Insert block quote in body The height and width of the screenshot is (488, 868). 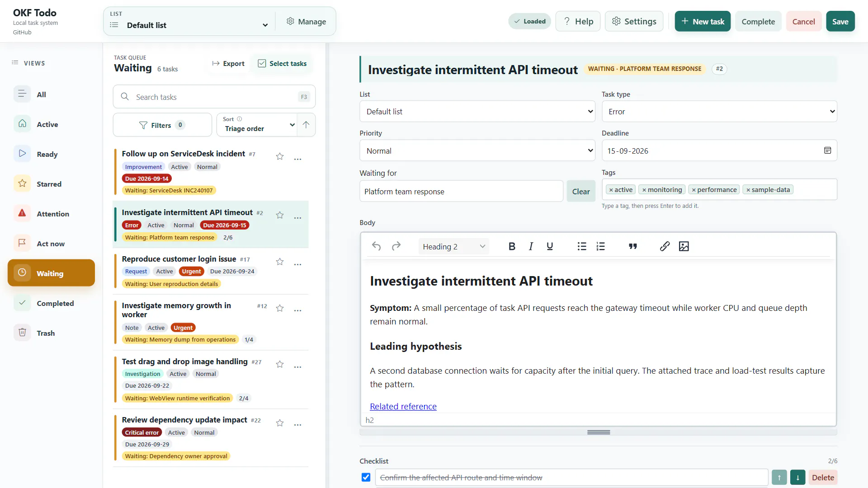click(633, 246)
